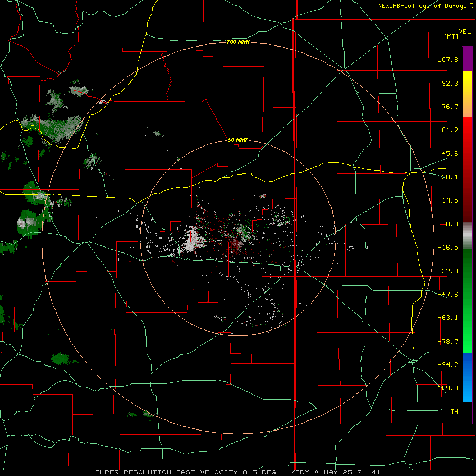Click the -78.7 velocity legend value
Viewport: 476px width, 476px height.
pyautogui.click(x=448, y=342)
